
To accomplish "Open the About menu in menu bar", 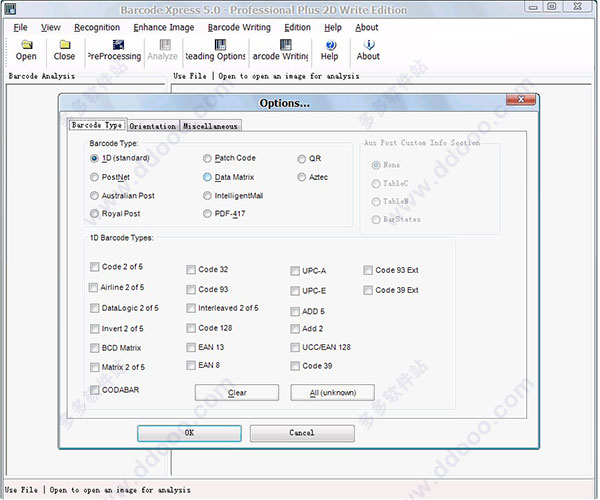I will tap(367, 28).
